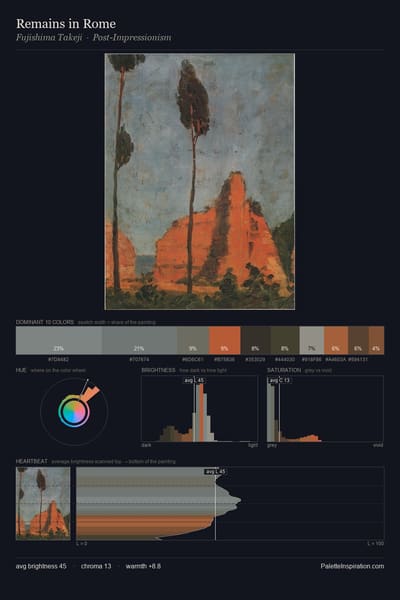This screenshot has height=600, width=400.
Task: Select the 4% rust brown swatch
Action: (376, 340)
